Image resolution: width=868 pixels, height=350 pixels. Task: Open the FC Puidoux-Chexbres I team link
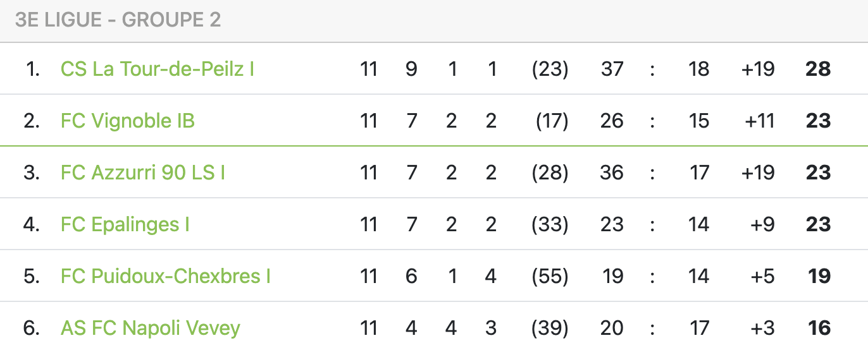(x=166, y=276)
